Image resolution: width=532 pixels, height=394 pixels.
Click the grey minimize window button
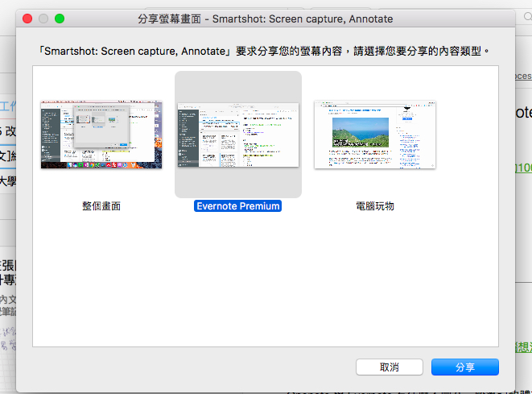(x=43, y=18)
